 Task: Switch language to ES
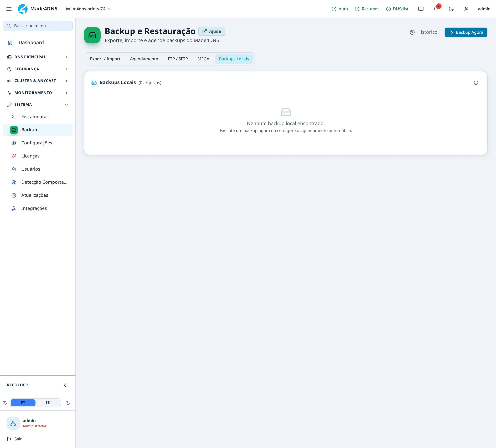[48, 403]
